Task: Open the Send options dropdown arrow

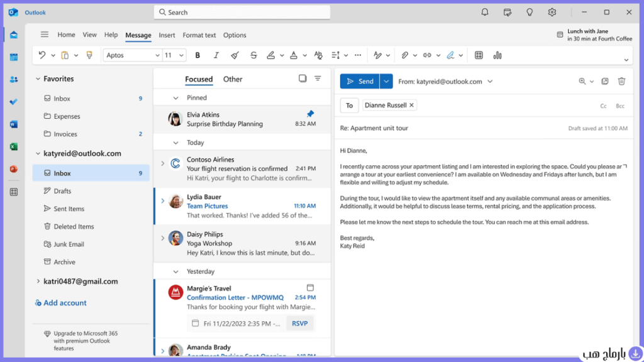Action: (386, 81)
